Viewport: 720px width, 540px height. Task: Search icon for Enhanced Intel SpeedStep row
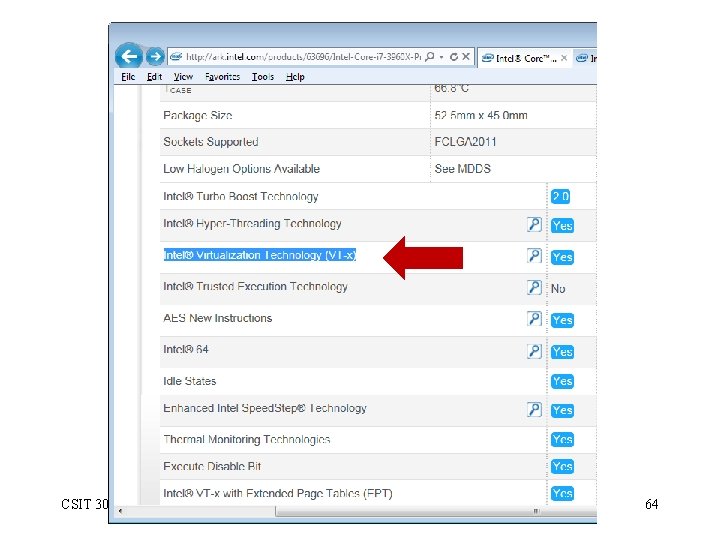[534, 409]
